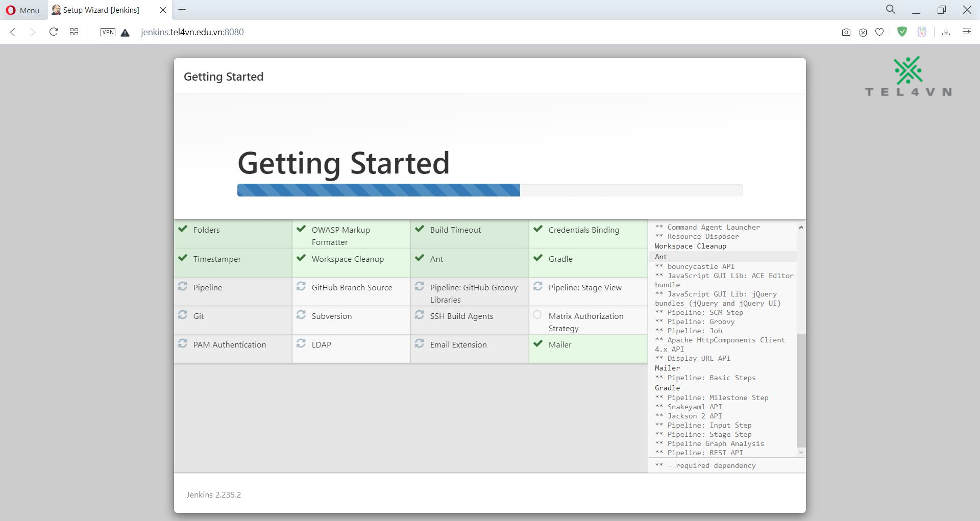The height and width of the screenshot is (521, 980).
Task: Click the installation progress bar
Action: 489,190
